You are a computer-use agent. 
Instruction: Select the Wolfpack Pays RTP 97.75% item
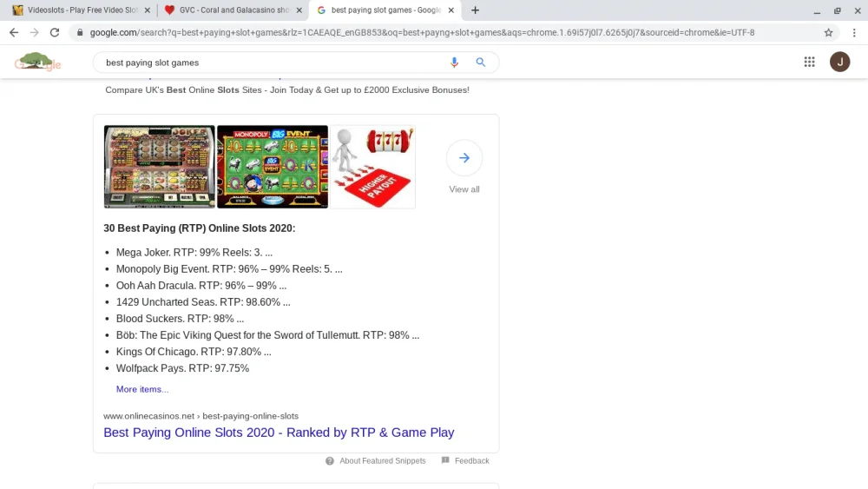point(182,368)
